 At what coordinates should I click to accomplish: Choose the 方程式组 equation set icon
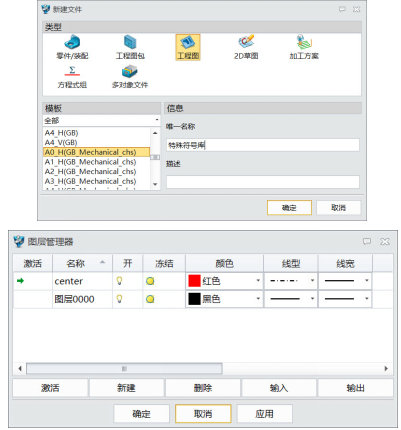click(x=72, y=71)
